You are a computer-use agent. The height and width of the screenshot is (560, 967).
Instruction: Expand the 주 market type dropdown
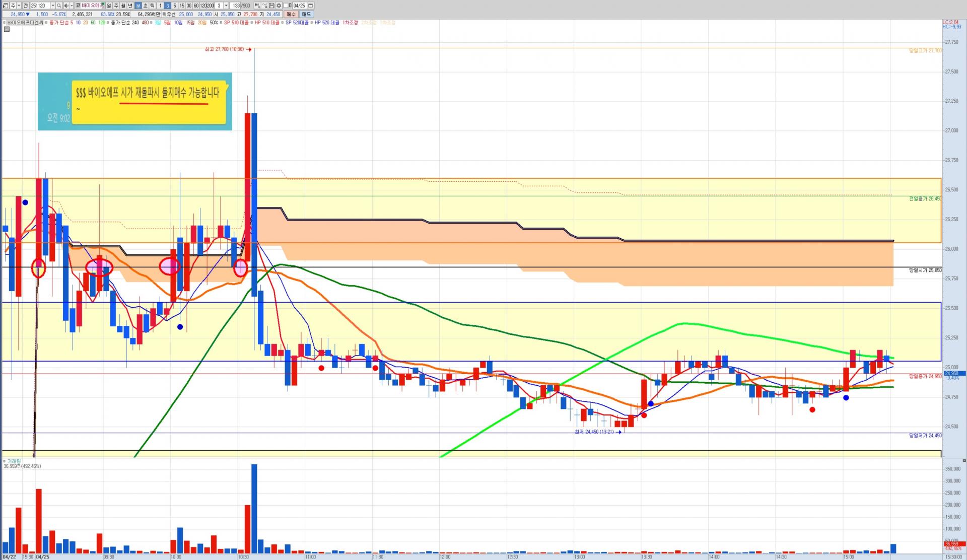click(x=19, y=6)
